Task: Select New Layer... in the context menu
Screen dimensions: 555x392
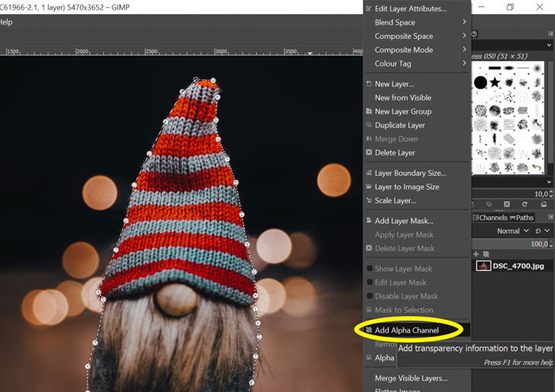Action: pos(394,84)
